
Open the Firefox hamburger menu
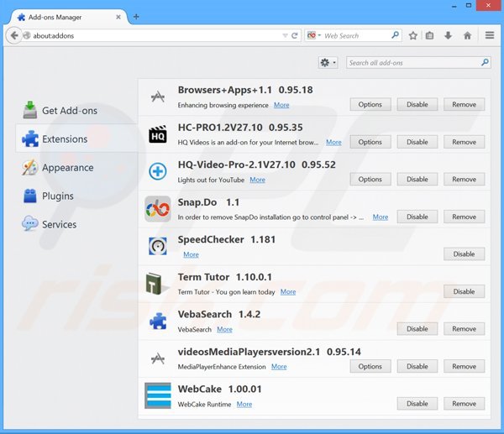pyautogui.click(x=490, y=35)
